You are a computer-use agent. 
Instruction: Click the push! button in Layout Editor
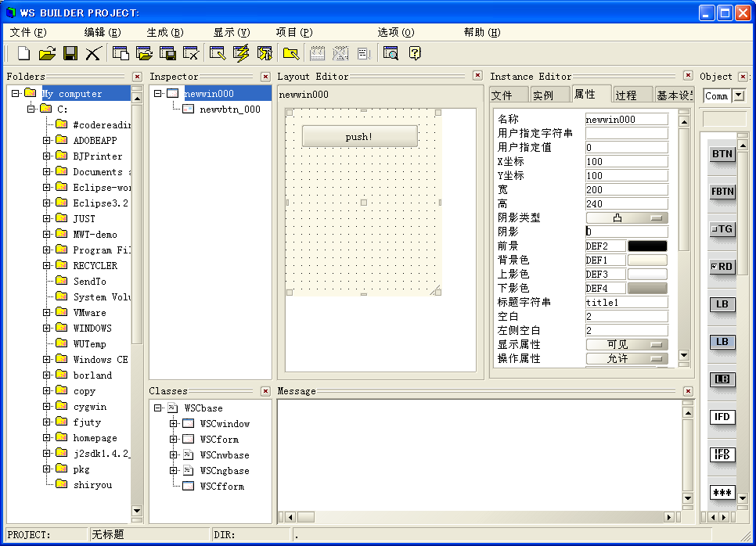(x=360, y=136)
